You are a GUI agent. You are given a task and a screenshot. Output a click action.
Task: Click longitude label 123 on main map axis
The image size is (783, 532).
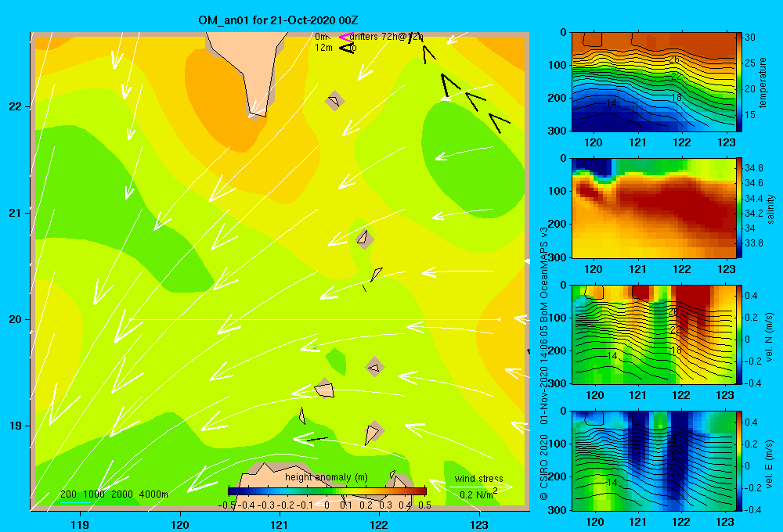click(x=479, y=524)
